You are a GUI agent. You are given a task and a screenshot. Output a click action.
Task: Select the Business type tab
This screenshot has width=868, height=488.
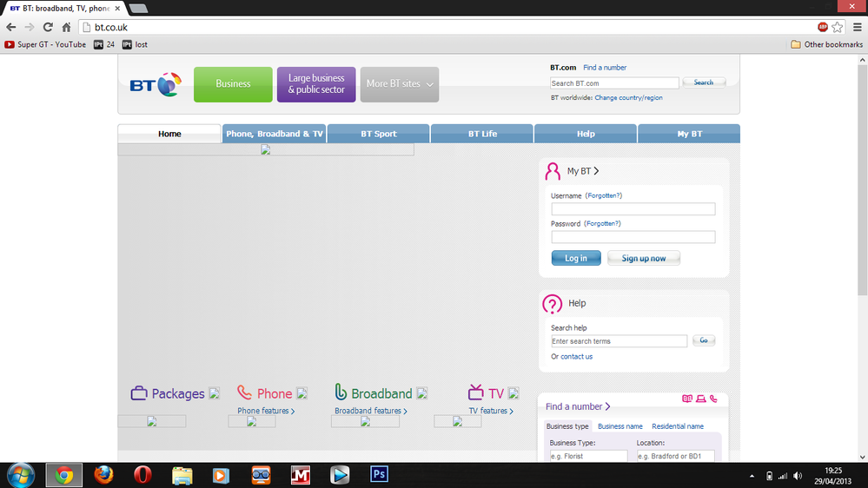click(567, 426)
